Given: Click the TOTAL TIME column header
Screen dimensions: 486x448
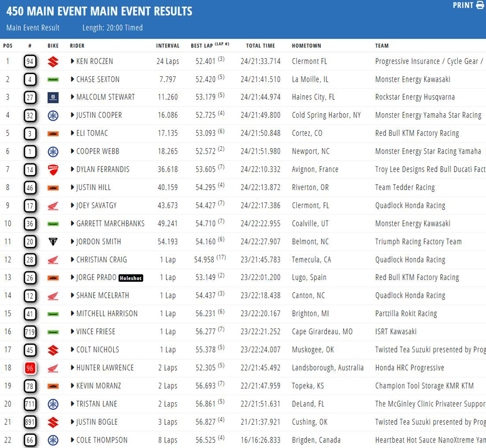Looking at the screenshot, I should pos(260,46).
